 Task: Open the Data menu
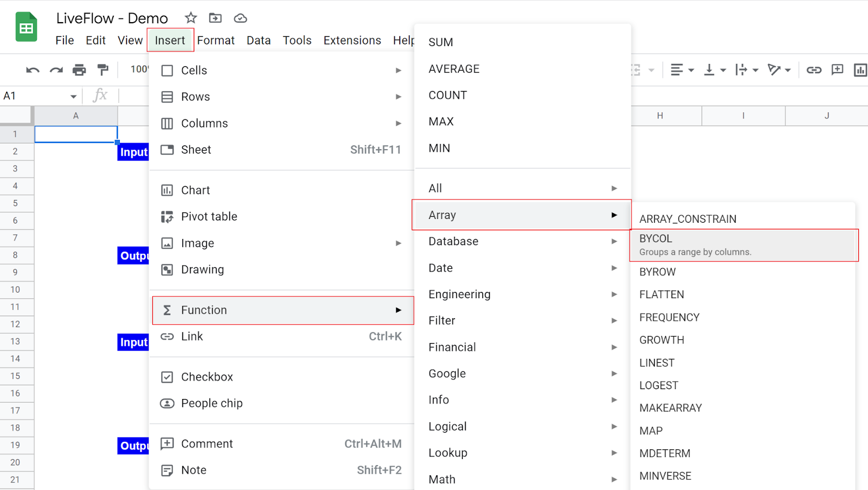[x=259, y=40]
